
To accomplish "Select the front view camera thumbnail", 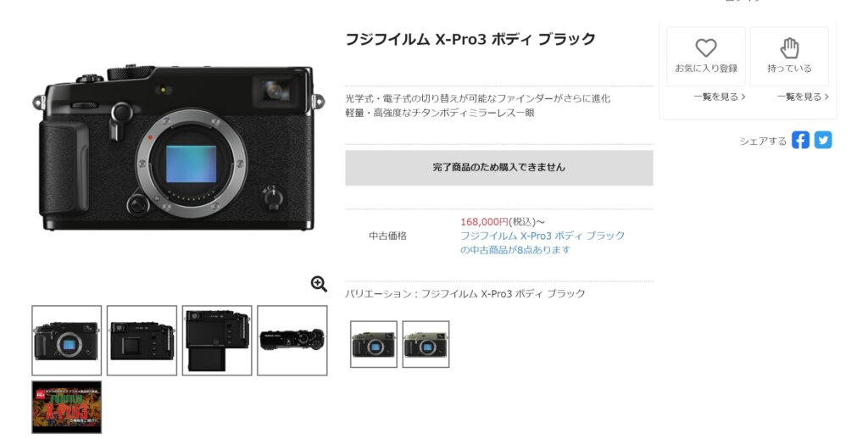I will (x=66, y=341).
